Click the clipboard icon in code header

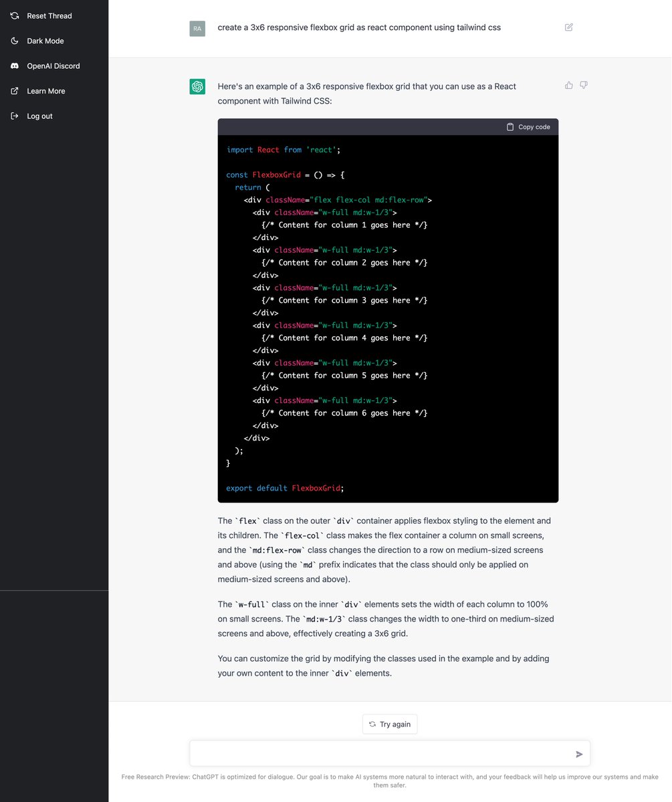510,127
